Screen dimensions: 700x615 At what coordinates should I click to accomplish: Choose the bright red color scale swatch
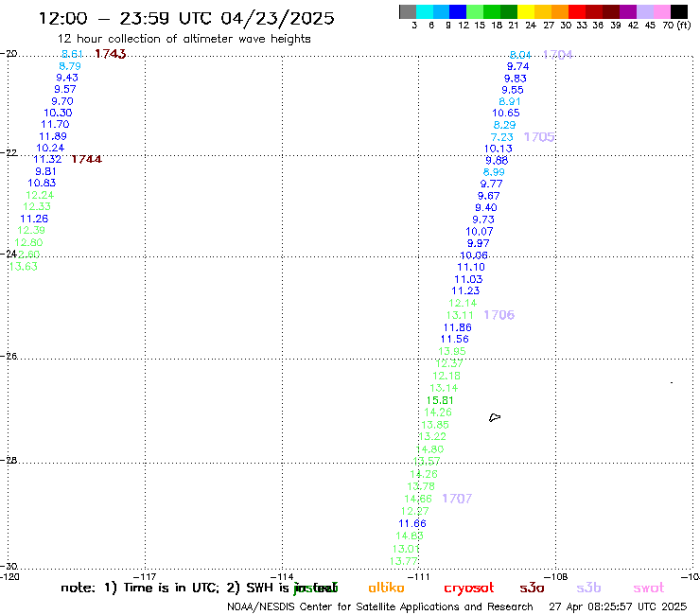point(577,11)
